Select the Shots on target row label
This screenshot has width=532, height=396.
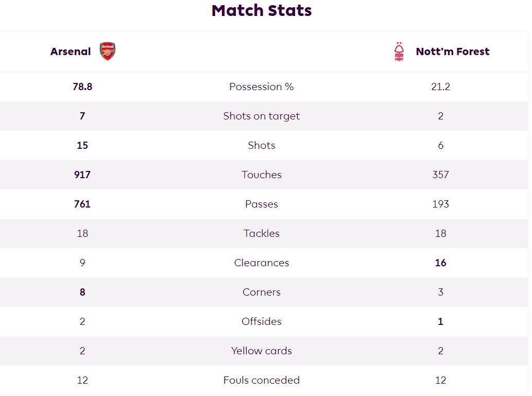point(262,116)
